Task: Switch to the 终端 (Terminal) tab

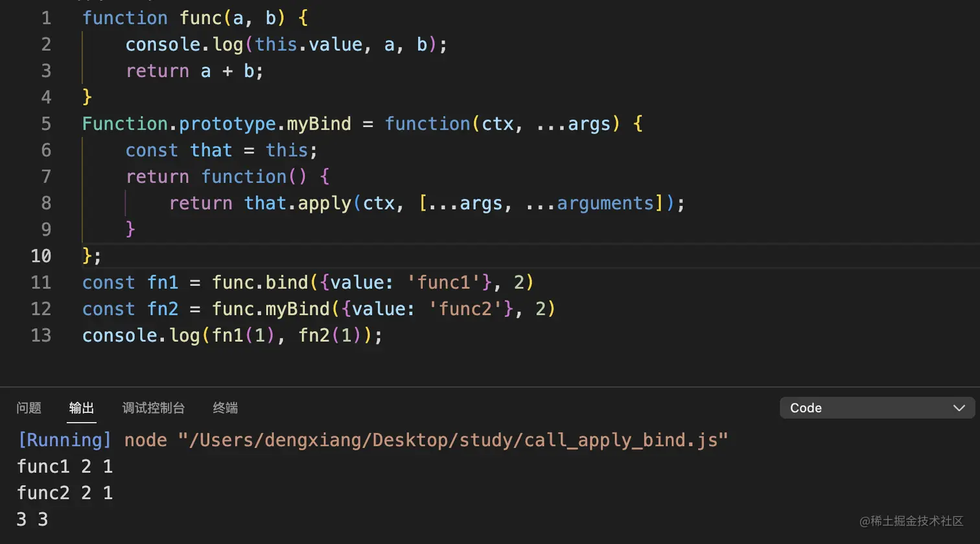Action: (x=226, y=408)
